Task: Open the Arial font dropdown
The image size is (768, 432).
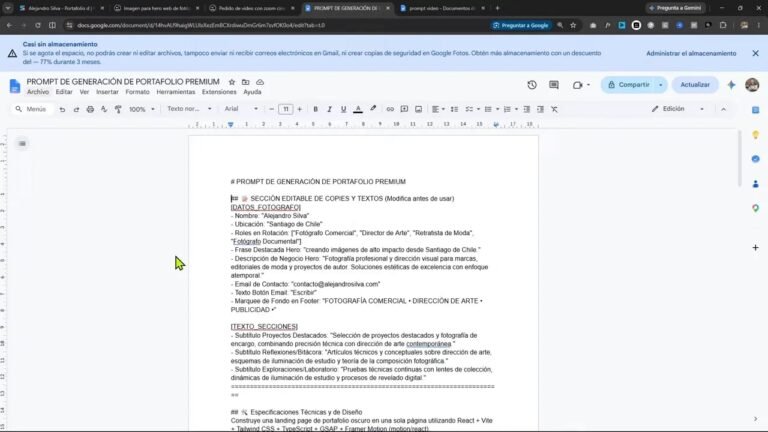Action: (241, 109)
